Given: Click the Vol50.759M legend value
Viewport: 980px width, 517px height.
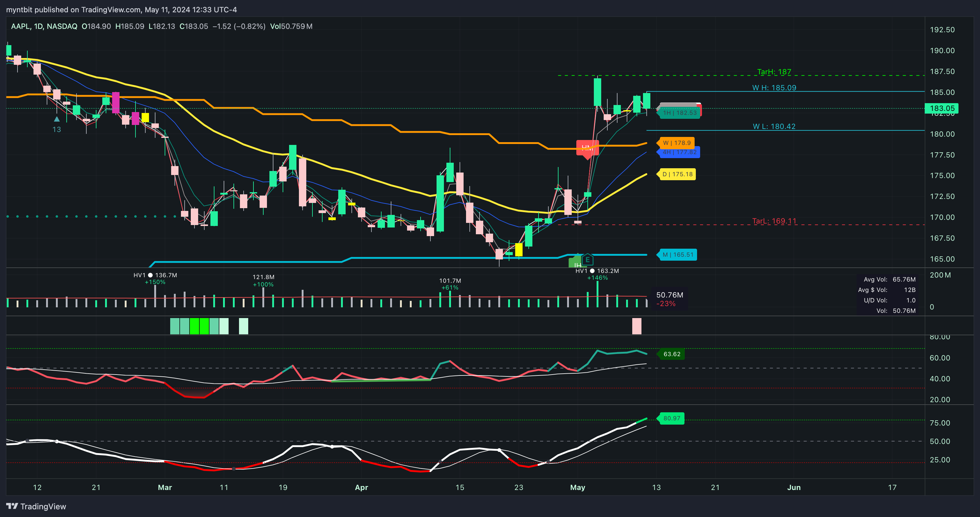Looking at the screenshot, I should click(x=292, y=26).
